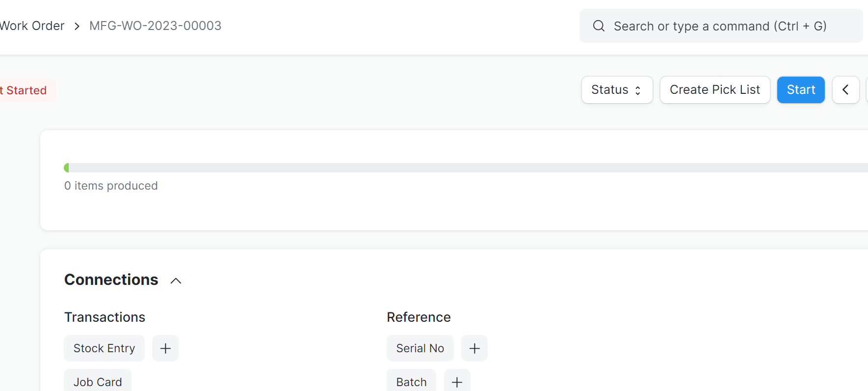Click the breadcrumb separator arrow
Image resolution: width=868 pixels, height=391 pixels.
(x=77, y=26)
